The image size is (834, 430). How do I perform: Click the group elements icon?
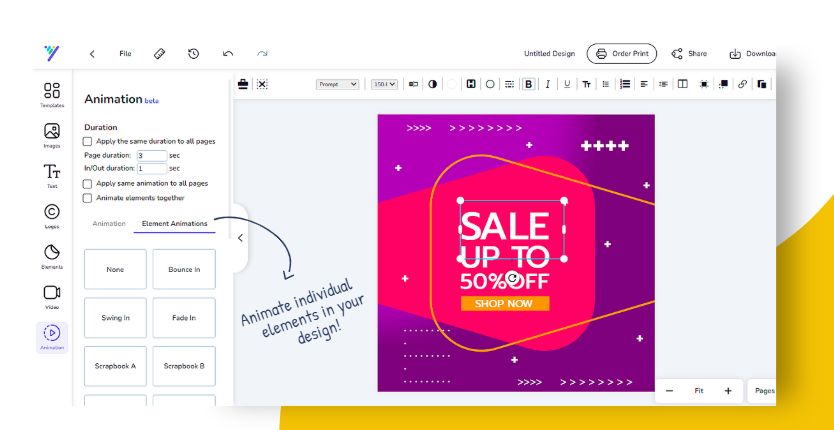coord(704,84)
